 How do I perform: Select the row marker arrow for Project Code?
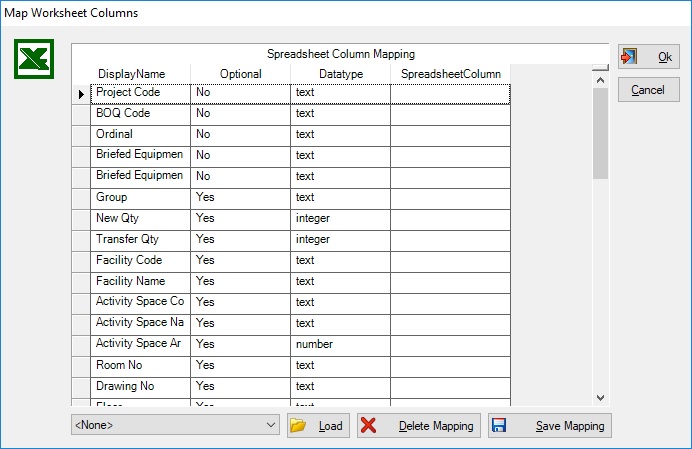tap(81, 93)
